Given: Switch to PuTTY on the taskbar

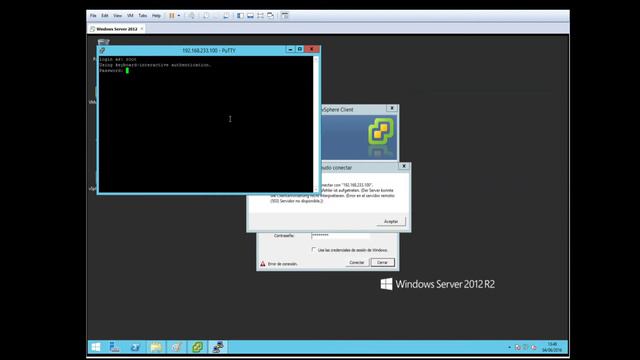Looking at the screenshot, I should point(218,347).
